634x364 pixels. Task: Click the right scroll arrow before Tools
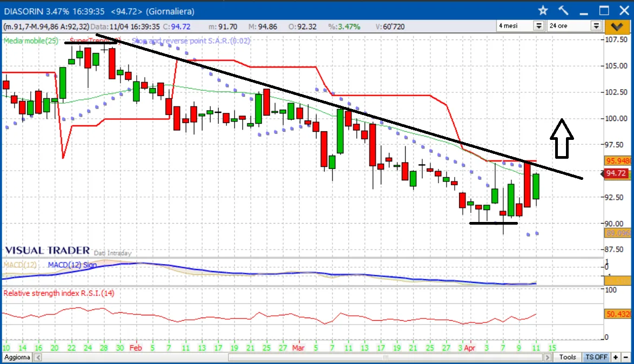[x=548, y=357]
